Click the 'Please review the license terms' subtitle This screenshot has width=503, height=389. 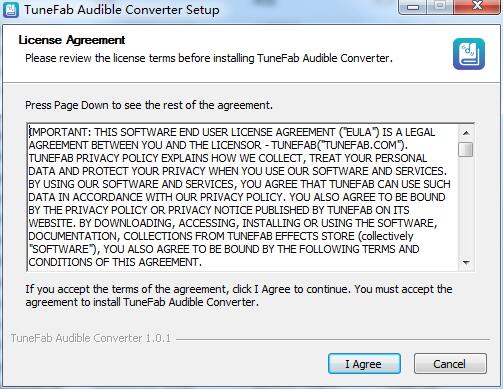coord(209,58)
